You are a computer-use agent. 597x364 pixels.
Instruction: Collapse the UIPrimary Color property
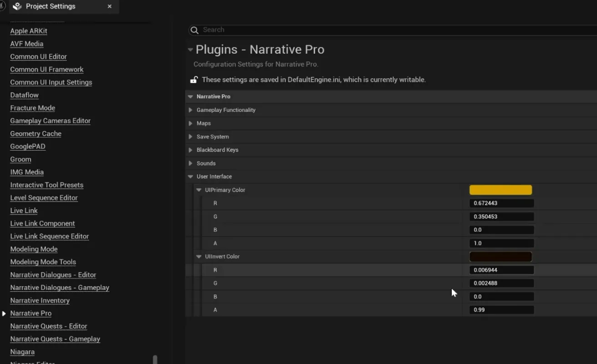tap(199, 190)
